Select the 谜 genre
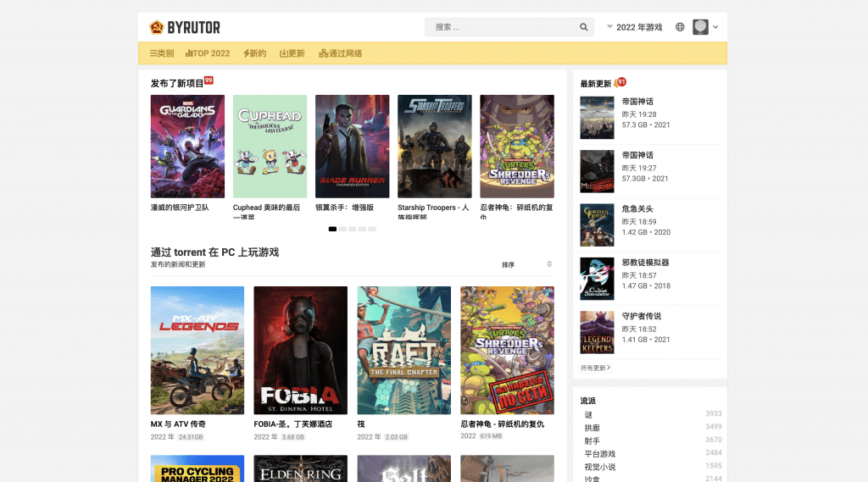The width and height of the screenshot is (868, 482). (x=588, y=414)
